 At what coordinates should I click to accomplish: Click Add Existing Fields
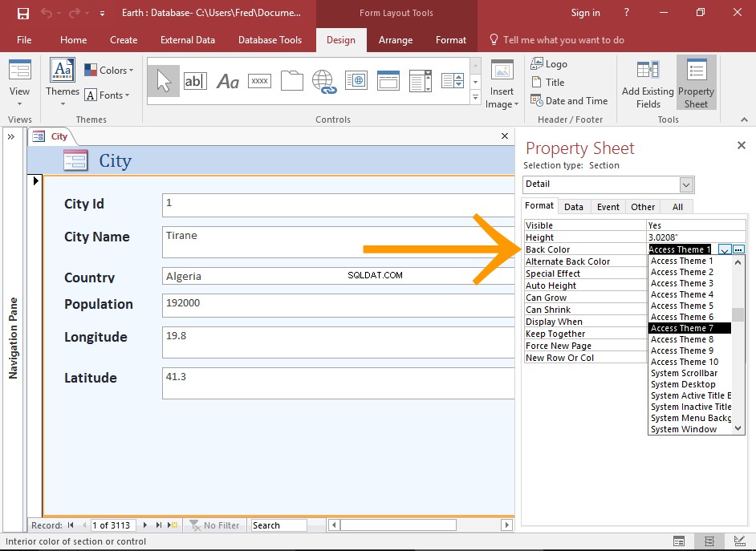coord(648,85)
